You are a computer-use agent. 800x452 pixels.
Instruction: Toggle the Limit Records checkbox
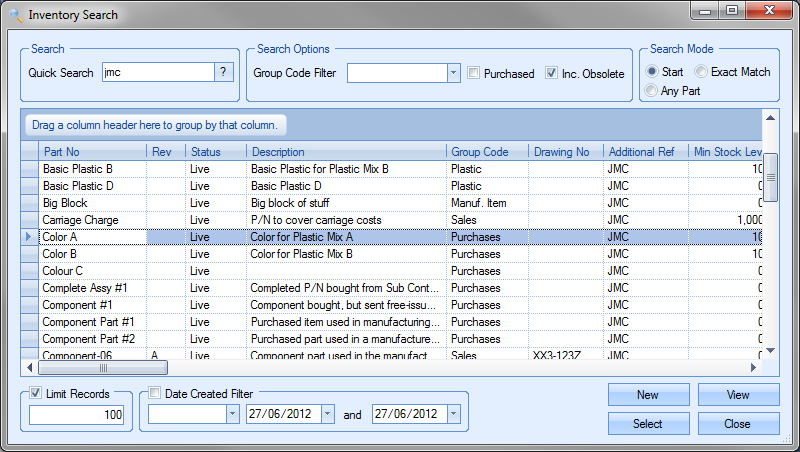coord(37,394)
